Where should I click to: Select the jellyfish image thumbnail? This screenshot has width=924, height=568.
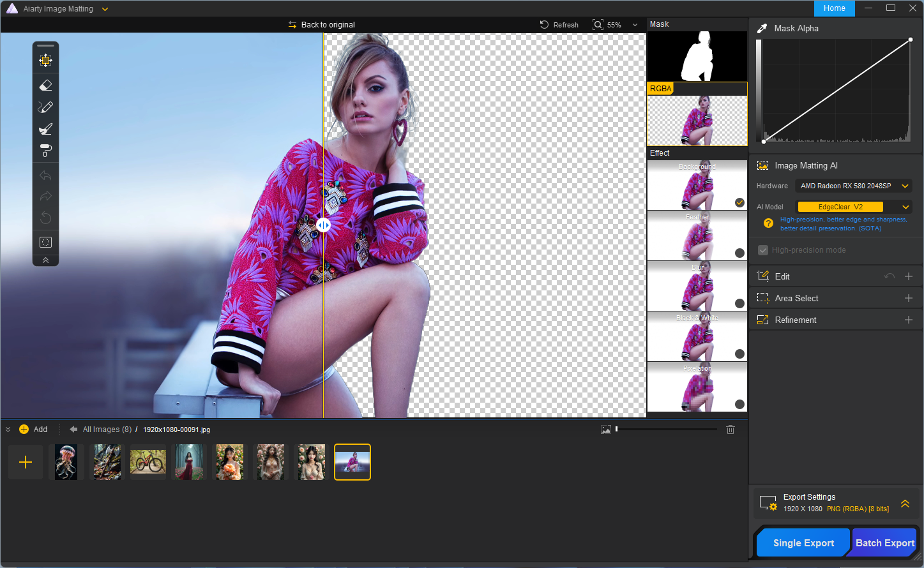click(x=66, y=462)
